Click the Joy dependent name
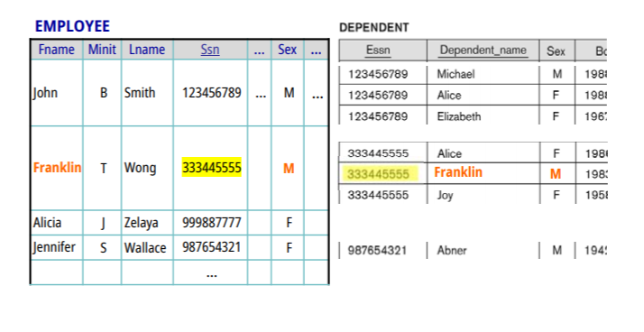Image resolution: width=644 pixels, height=332 pixels. (446, 195)
